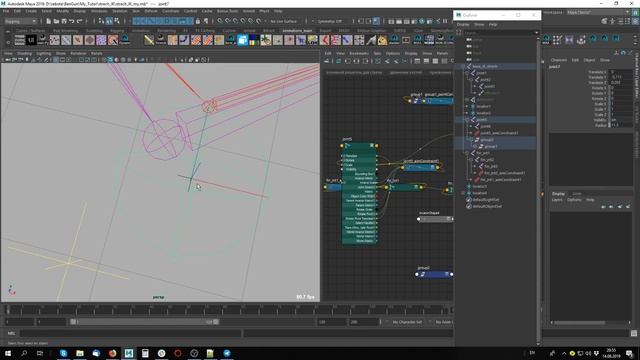This screenshot has height=360, width=640.
Task: Open Shading menu in viewport panel
Action: pos(24,53)
